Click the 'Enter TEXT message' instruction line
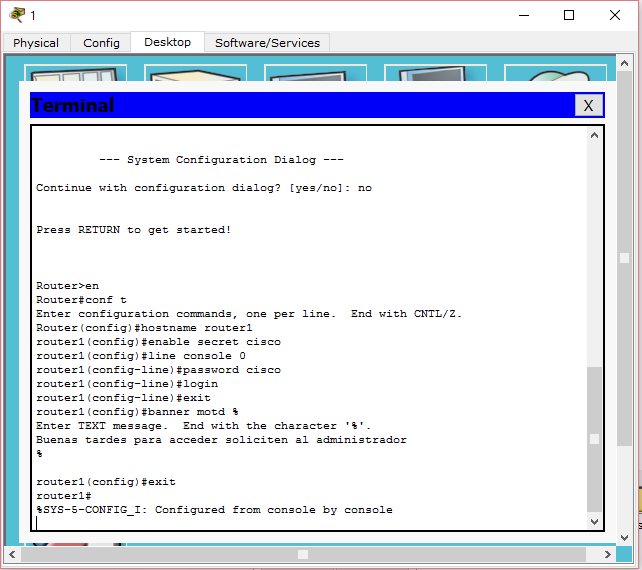The image size is (642, 570). click(x=203, y=426)
